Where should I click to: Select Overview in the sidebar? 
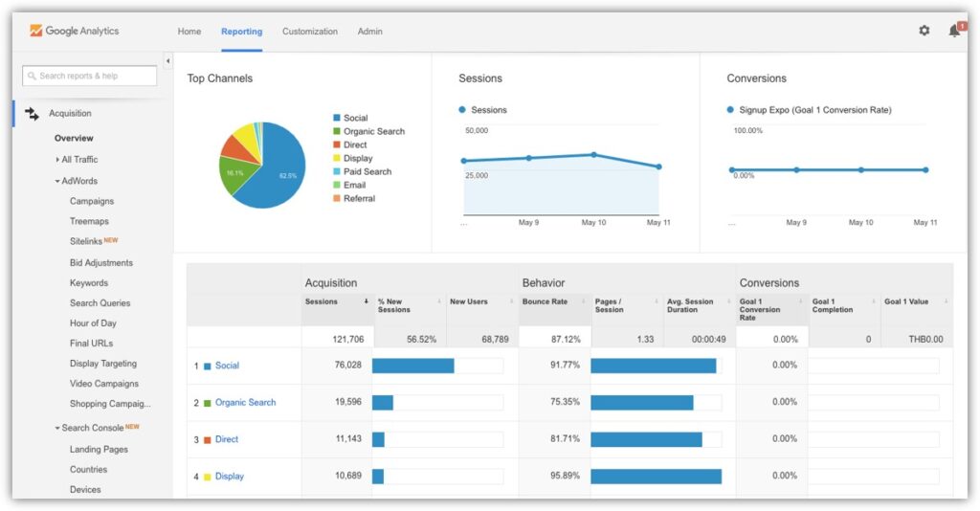click(74, 138)
